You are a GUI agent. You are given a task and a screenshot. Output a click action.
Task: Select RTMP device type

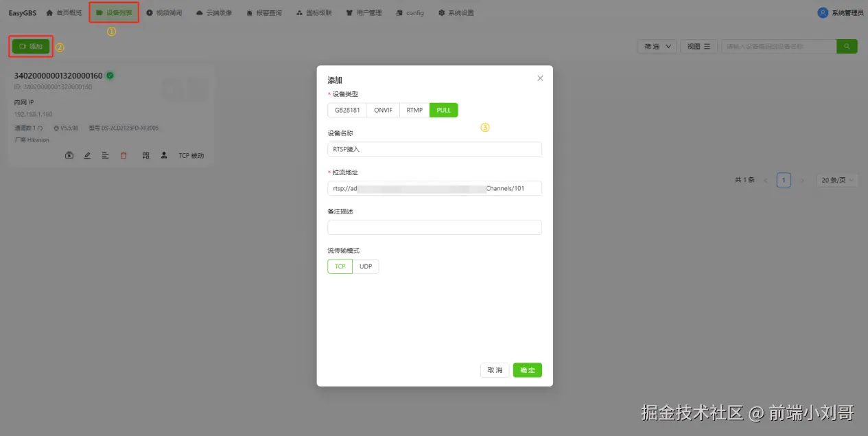tap(414, 110)
